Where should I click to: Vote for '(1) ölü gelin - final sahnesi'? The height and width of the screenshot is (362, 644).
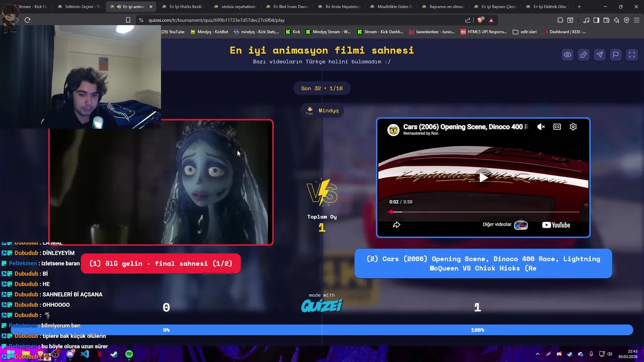[160, 263]
